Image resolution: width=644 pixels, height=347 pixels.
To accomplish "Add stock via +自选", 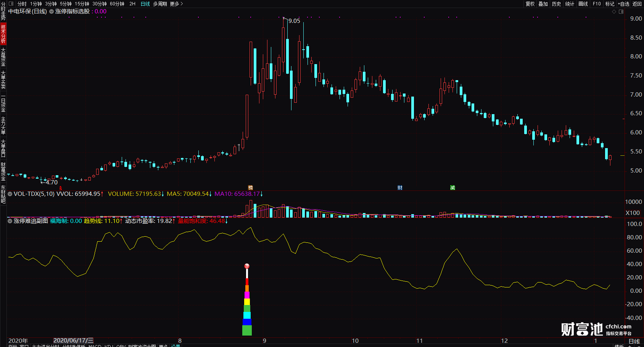I will [x=624, y=4].
